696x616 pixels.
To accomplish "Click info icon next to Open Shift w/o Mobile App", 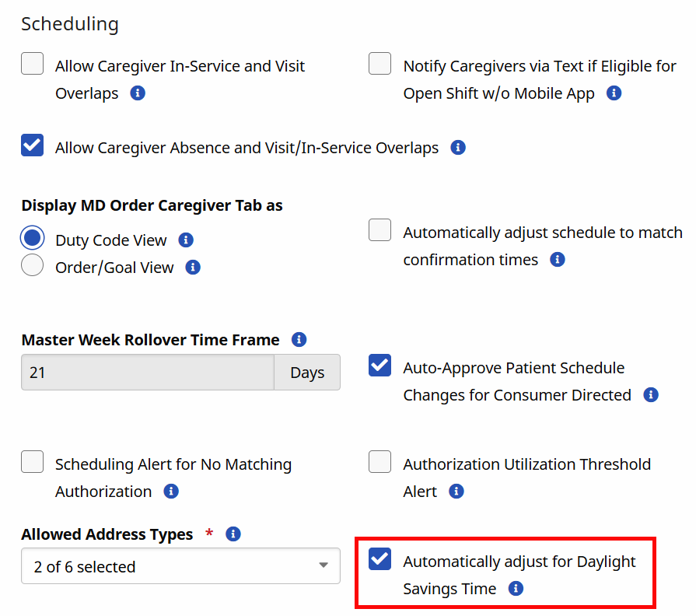I will click(x=614, y=93).
